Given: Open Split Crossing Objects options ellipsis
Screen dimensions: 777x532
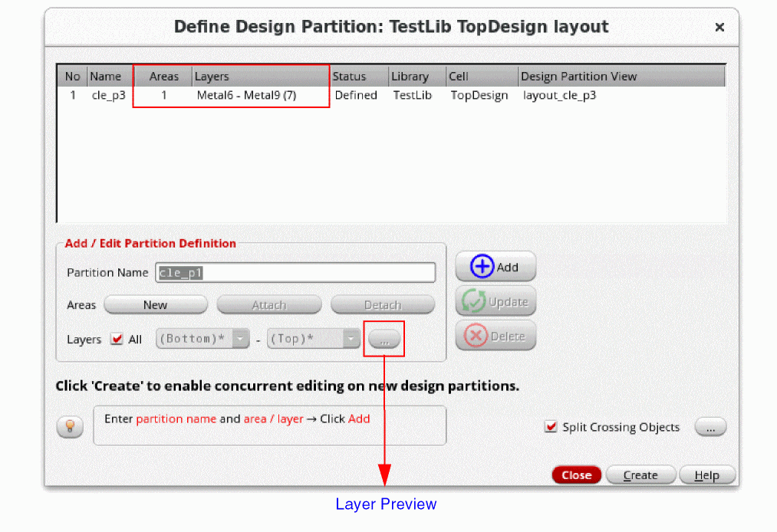Looking at the screenshot, I should [x=710, y=427].
